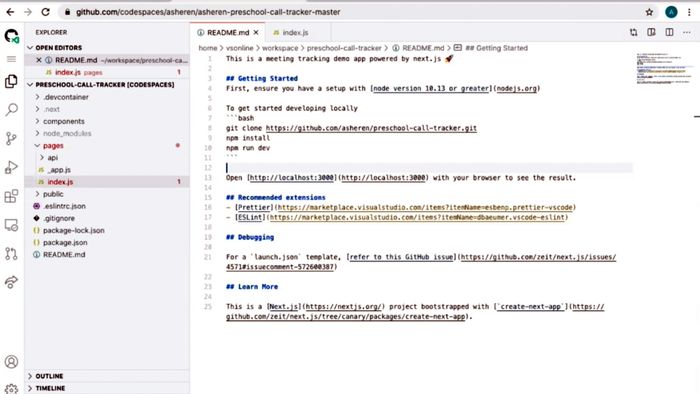Click the nodejs.org link on line 4
700x394 pixels.
pyautogui.click(x=517, y=88)
